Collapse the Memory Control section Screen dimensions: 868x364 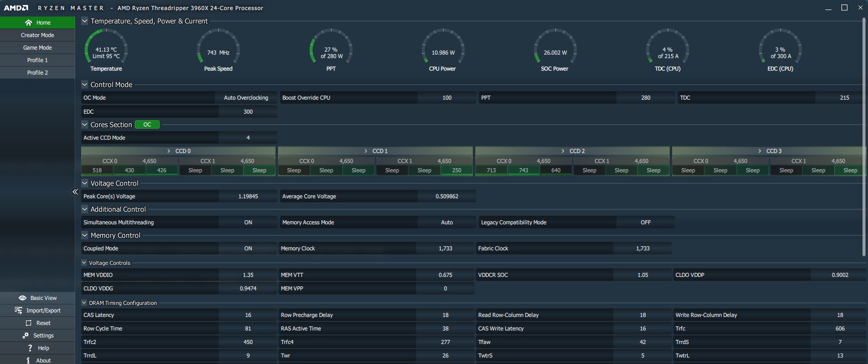tap(85, 235)
